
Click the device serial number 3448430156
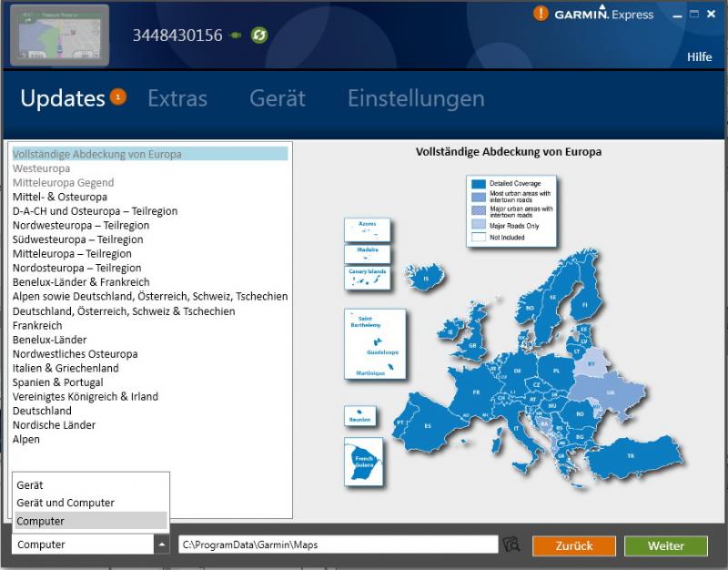177,36
